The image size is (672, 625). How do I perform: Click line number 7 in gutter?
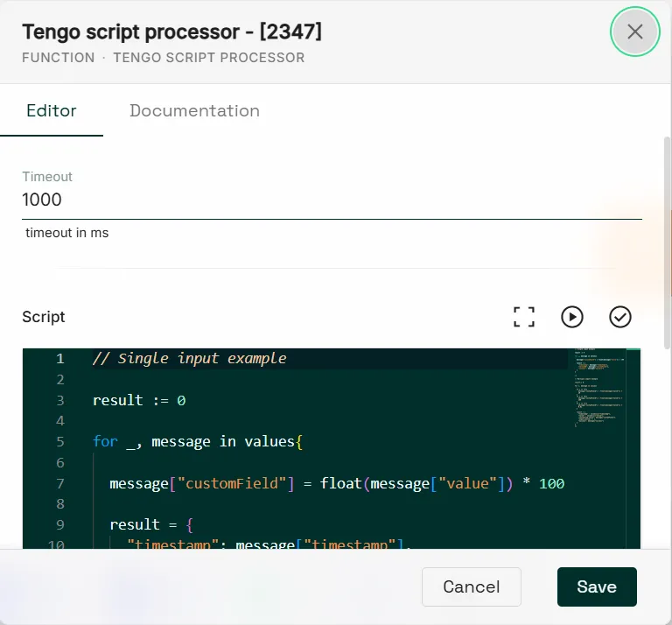point(60,483)
